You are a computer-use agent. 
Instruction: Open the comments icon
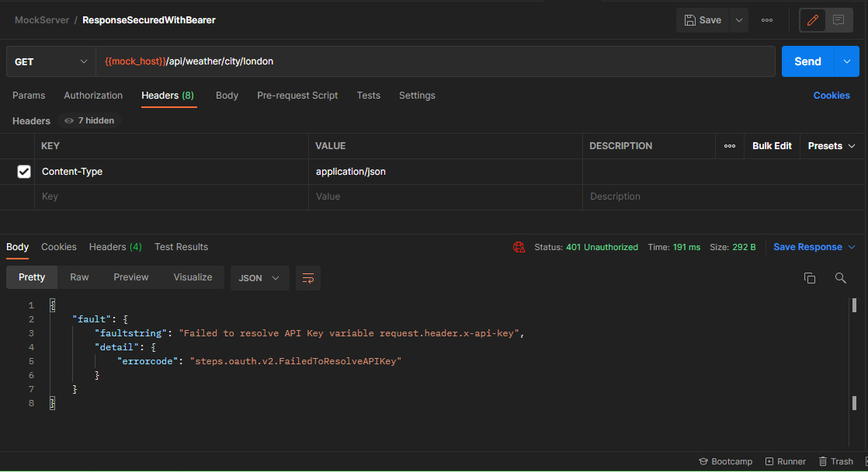pyautogui.click(x=838, y=20)
